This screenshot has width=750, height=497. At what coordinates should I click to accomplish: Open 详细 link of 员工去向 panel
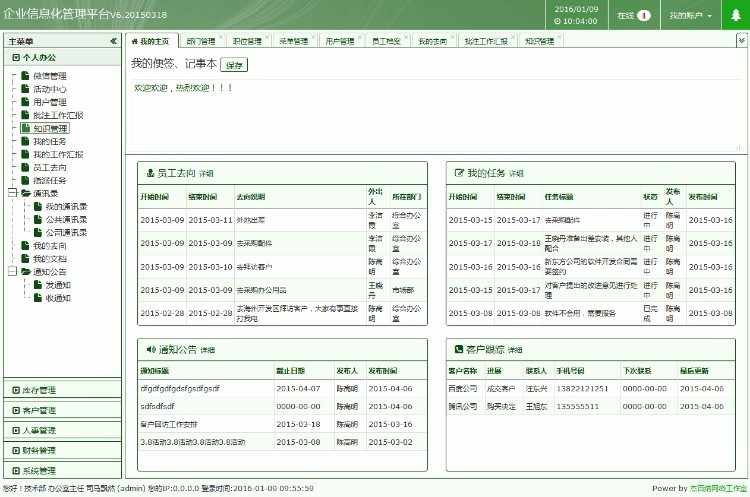point(206,174)
